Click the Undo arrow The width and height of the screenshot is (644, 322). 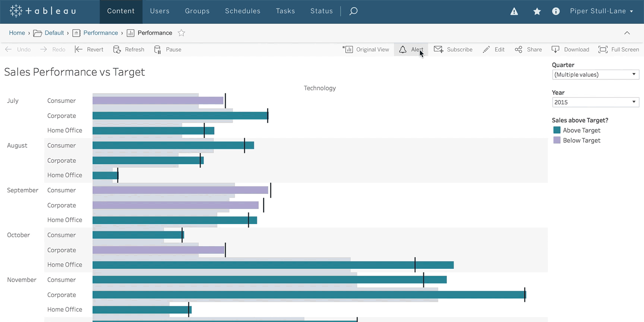(x=8, y=49)
